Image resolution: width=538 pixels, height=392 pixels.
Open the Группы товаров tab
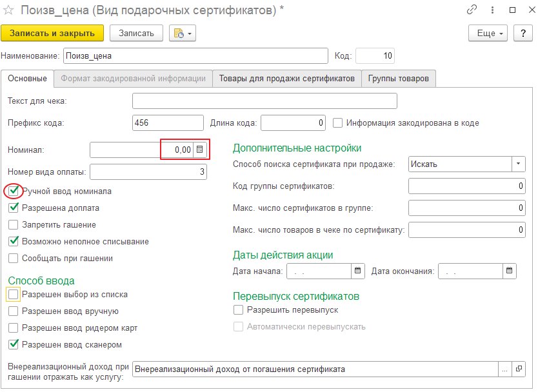(x=399, y=79)
